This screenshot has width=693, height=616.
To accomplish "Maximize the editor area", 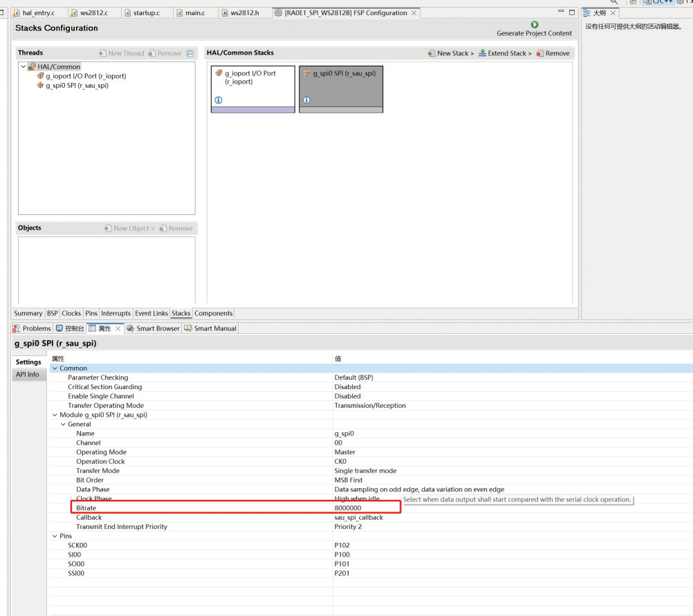I will [572, 12].
